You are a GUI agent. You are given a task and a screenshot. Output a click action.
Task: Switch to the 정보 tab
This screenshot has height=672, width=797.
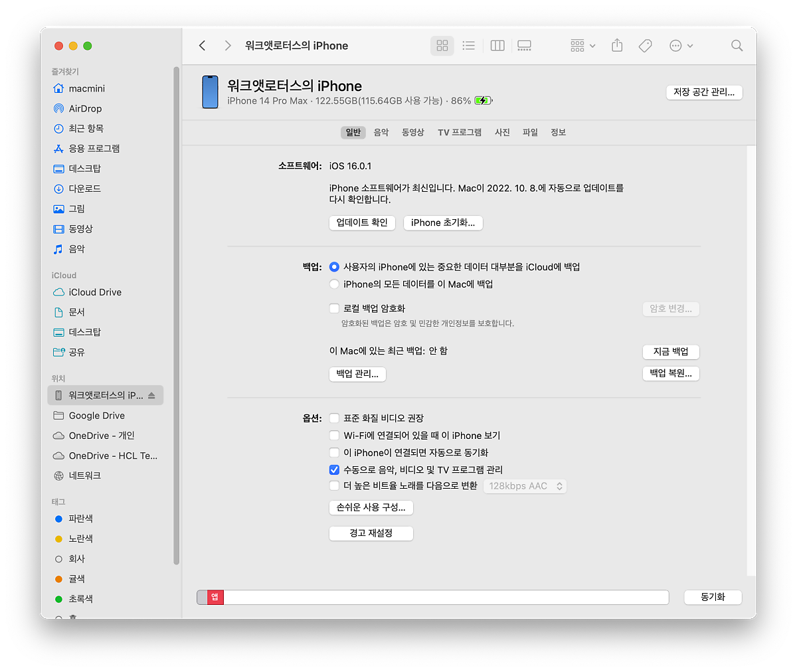click(x=558, y=132)
